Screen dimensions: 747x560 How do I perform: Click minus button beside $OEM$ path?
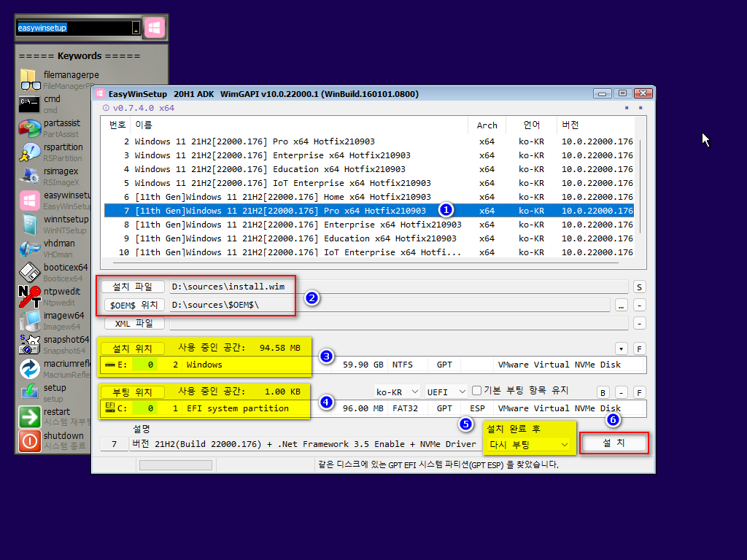tap(639, 306)
